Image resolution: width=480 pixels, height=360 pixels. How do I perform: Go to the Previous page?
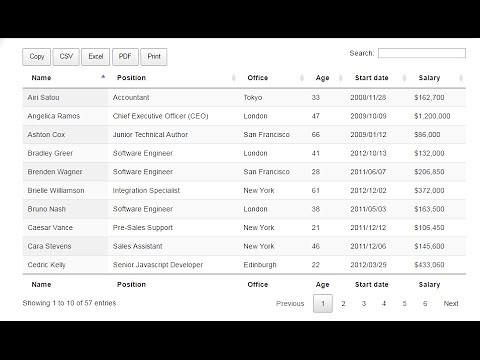[x=290, y=303]
